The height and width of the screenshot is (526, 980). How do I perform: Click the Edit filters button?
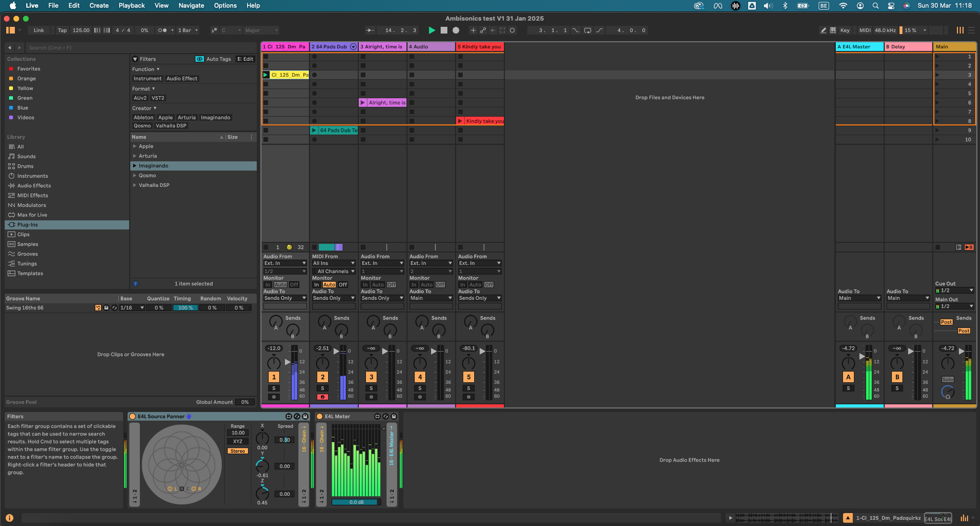pyautogui.click(x=246, y=59)
